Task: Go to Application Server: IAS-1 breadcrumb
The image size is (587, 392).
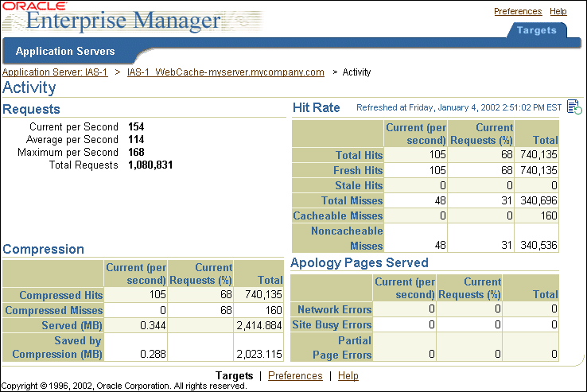Action: (55, 72)
